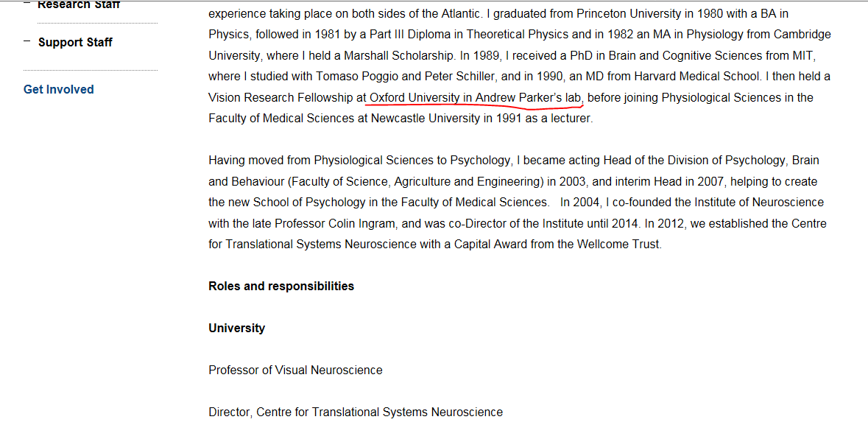Go to the Get Involved link
This screenshot has height=425, width=868.
click(59, 89)
